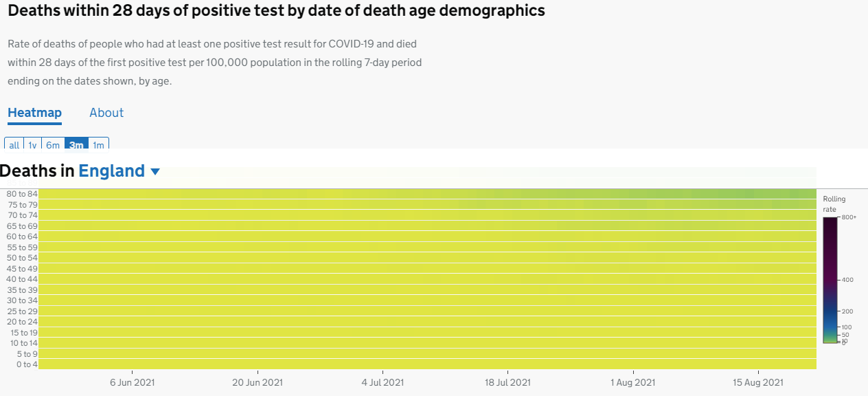868x396 pixels.
Task: Click the 6 Jun 2021 axis label
Action: [x=132, y=383]
